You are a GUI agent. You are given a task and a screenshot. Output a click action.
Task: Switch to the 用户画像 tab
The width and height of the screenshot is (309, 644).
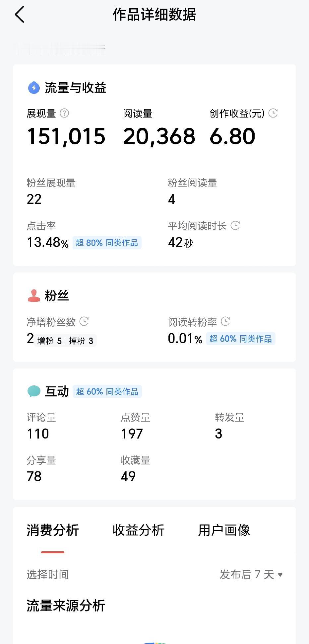pyautogui.click(x=224, y=530)
